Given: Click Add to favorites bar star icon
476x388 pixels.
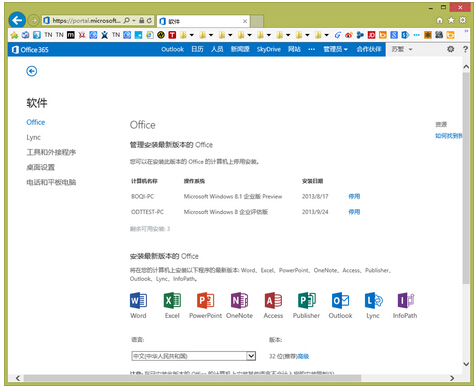Looking at the screenshot, I should [14, 35].
